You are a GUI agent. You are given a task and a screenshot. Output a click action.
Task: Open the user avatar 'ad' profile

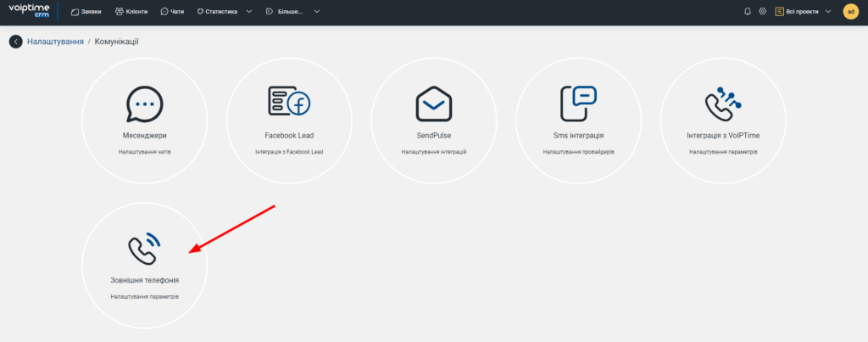(x=850, y=12)
